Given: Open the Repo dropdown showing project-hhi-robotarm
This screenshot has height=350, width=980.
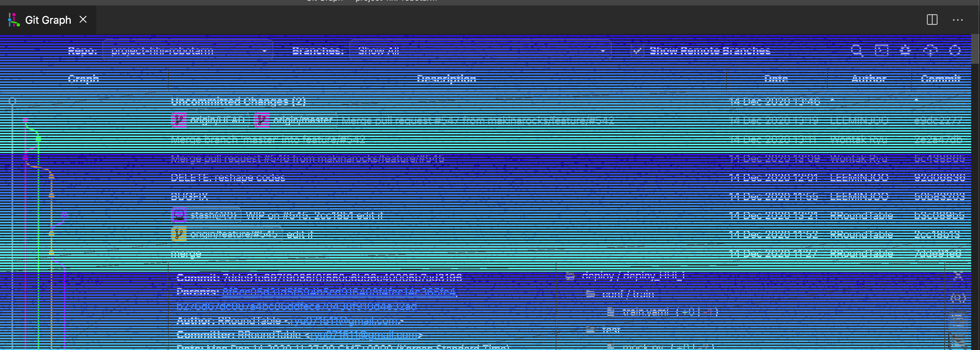Looking at the screenshot, I should (x=188, y=51).
